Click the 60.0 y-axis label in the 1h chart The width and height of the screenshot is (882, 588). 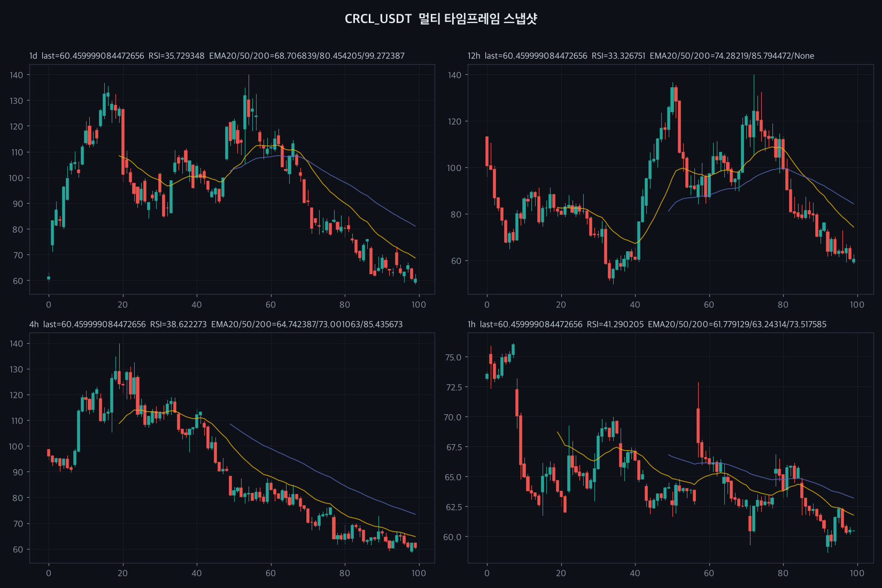[453, 537]
